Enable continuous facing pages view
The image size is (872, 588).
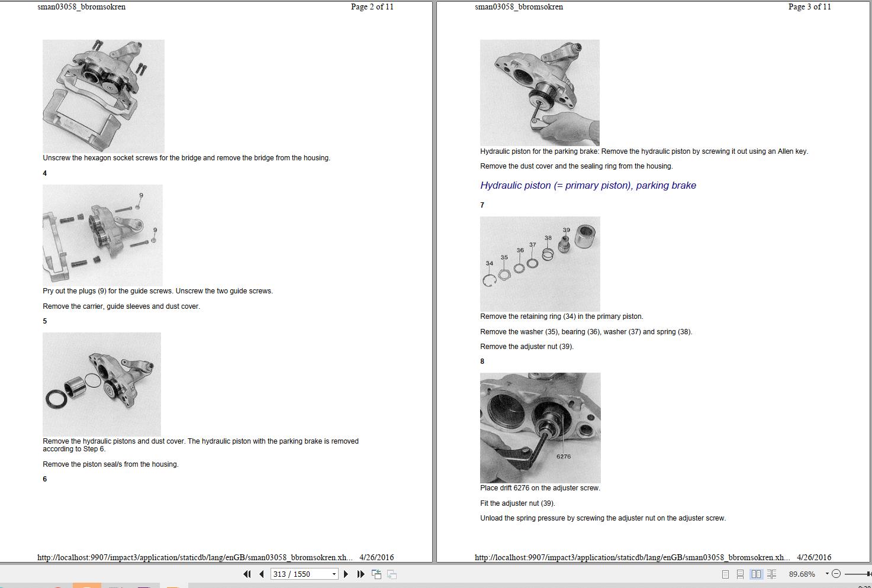click(771, 574)
